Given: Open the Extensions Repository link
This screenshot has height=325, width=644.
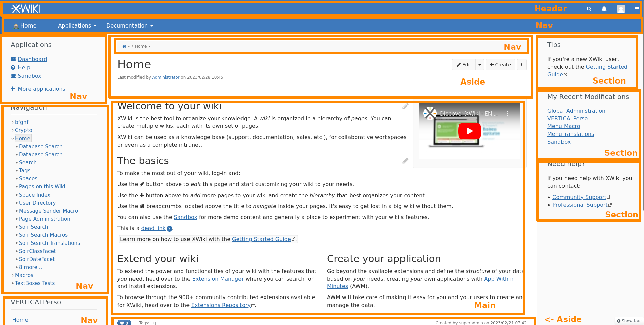Looking at the screenshot, I should 221,305.
